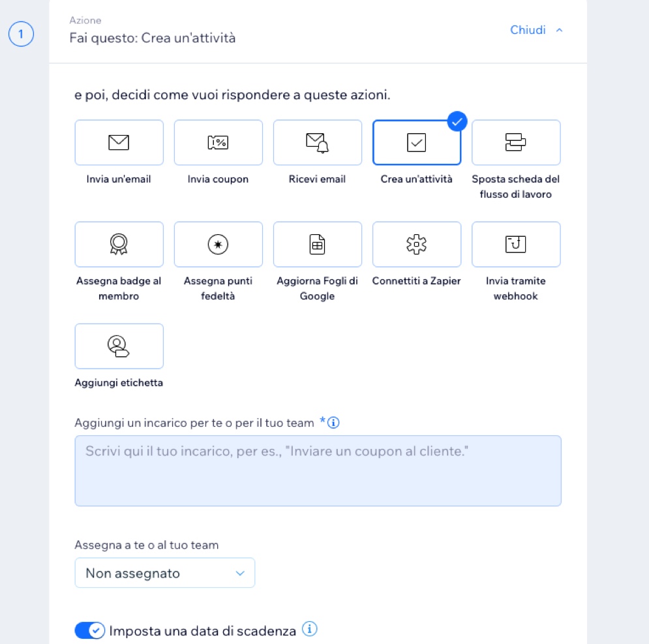The image size is (649, 644).
Task: Click the task description text area
Action: [318, 470]
